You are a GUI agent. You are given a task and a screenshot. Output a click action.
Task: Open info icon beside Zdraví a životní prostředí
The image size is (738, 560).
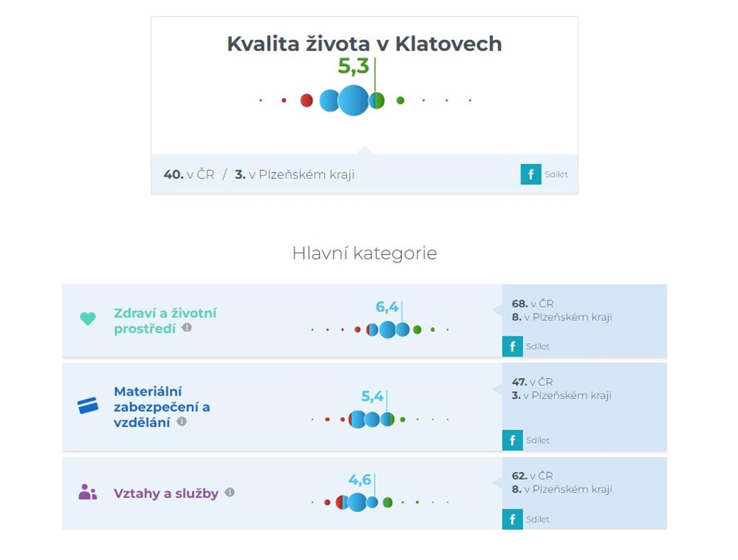click(187, 328)
